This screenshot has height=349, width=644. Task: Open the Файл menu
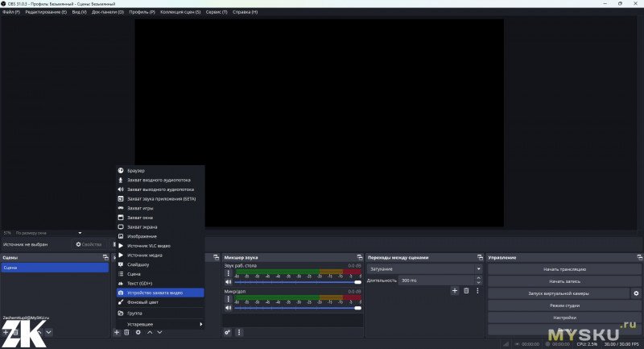click(x=11, y=12)
